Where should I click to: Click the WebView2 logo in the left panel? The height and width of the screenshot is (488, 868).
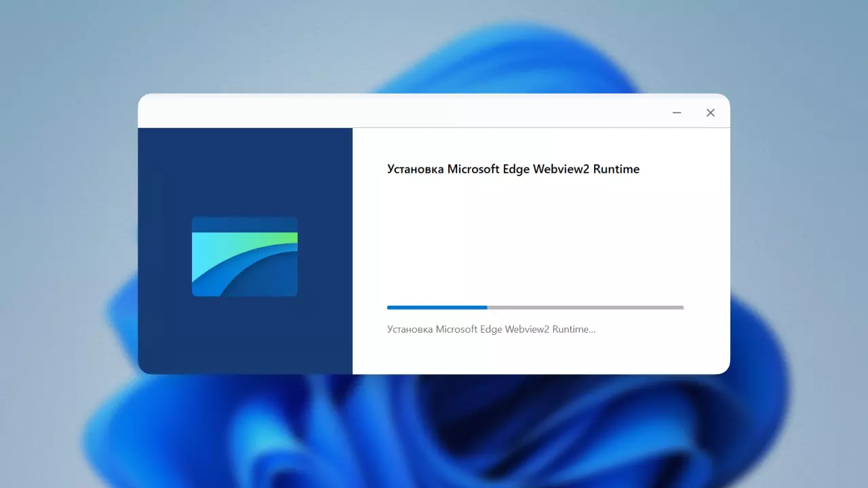click(x=245, y=256)
